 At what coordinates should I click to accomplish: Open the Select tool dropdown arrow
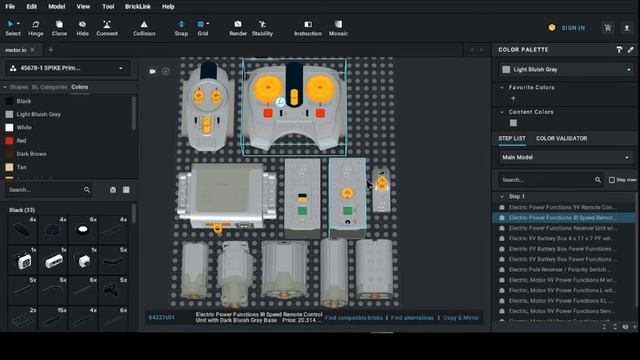click(18, 24)
